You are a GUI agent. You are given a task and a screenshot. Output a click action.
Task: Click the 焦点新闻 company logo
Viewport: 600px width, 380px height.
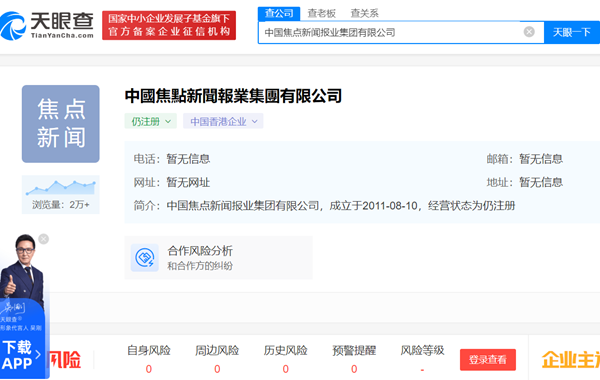(60, 124)
